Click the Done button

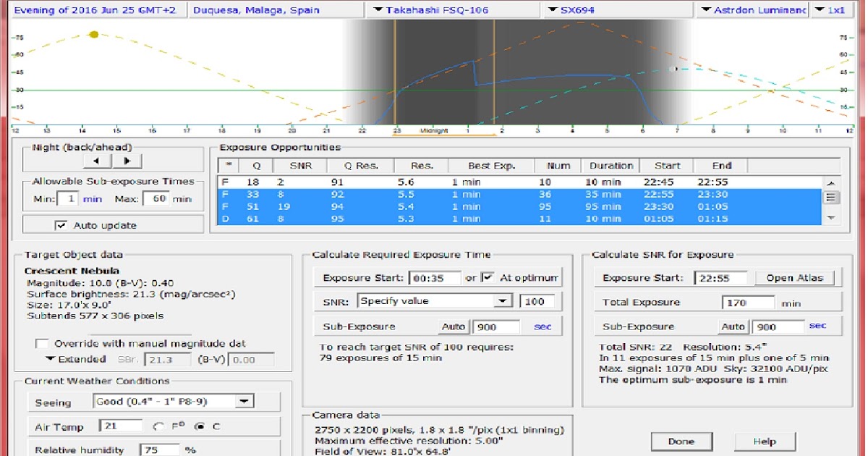coord(681,441)
